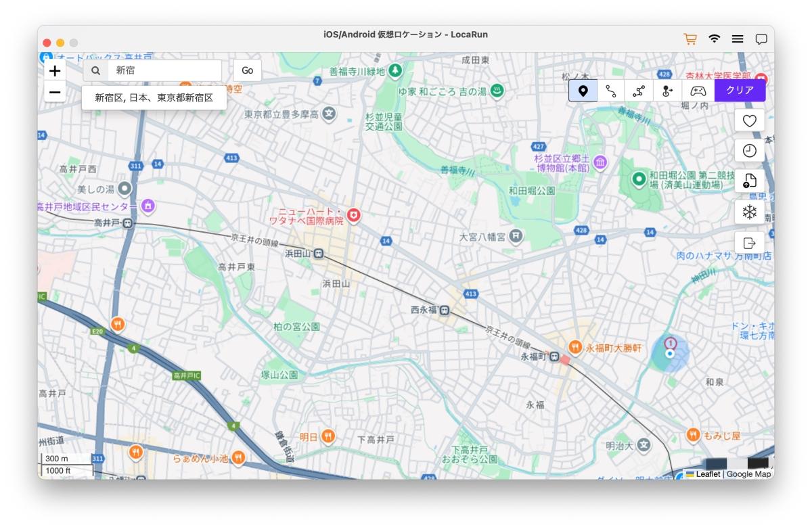The height and width of the screenshot is (529, 812).
Task: Click もみじ屋 restaurant marker
Action: pos(693,435)
